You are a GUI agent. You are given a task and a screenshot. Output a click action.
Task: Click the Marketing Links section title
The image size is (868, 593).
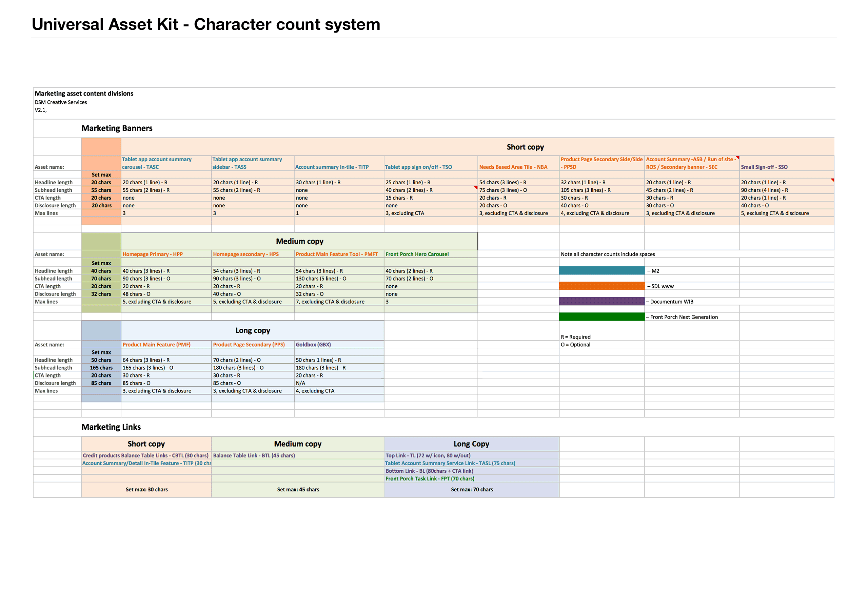[111, 427]
